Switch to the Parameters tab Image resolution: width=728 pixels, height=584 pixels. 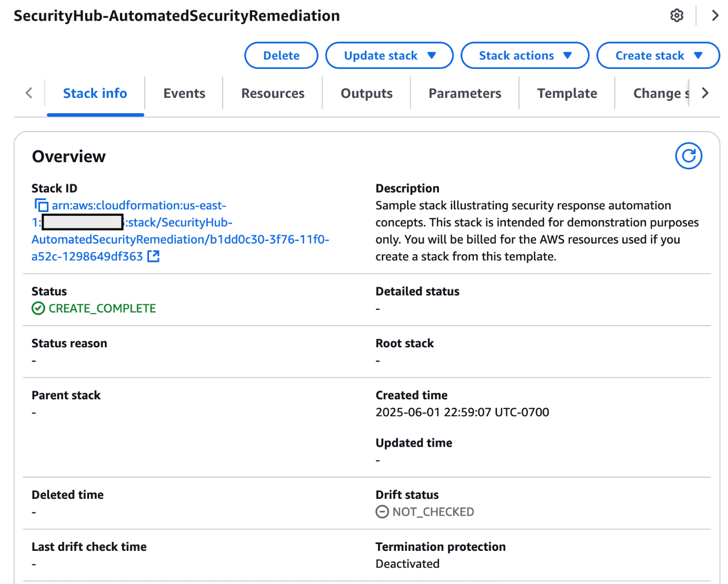coord(465,93)
